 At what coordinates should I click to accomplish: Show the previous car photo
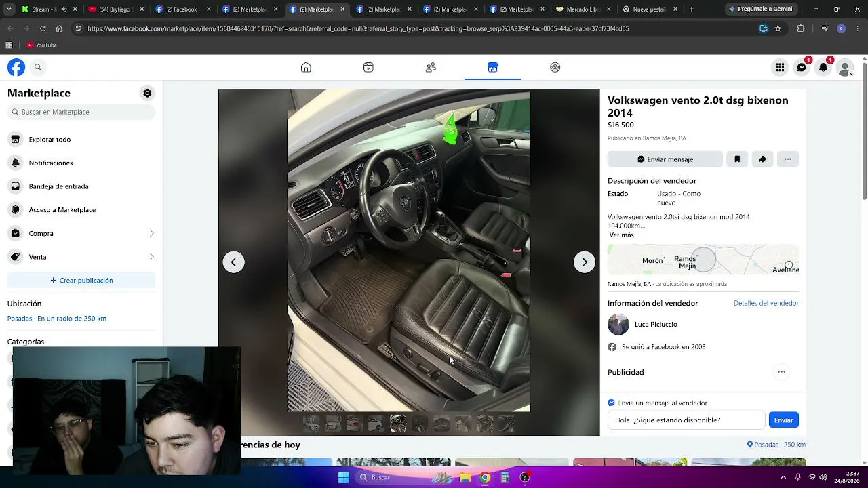point(233,262)
